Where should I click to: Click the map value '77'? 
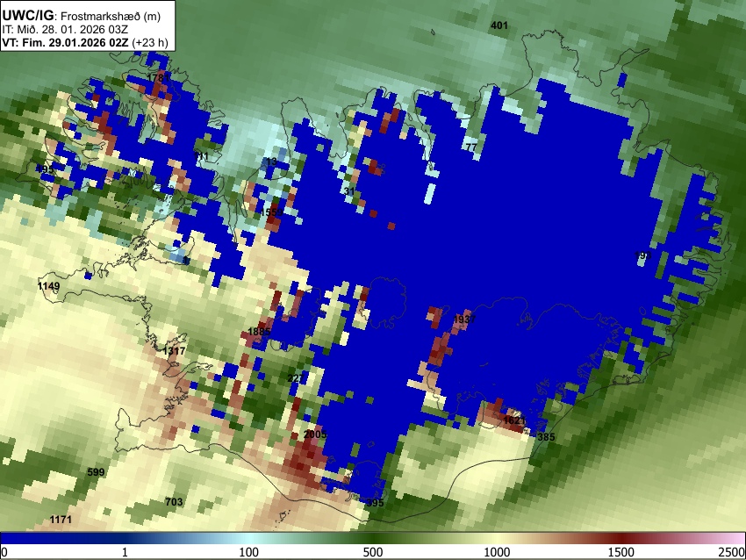coord(470,147)
